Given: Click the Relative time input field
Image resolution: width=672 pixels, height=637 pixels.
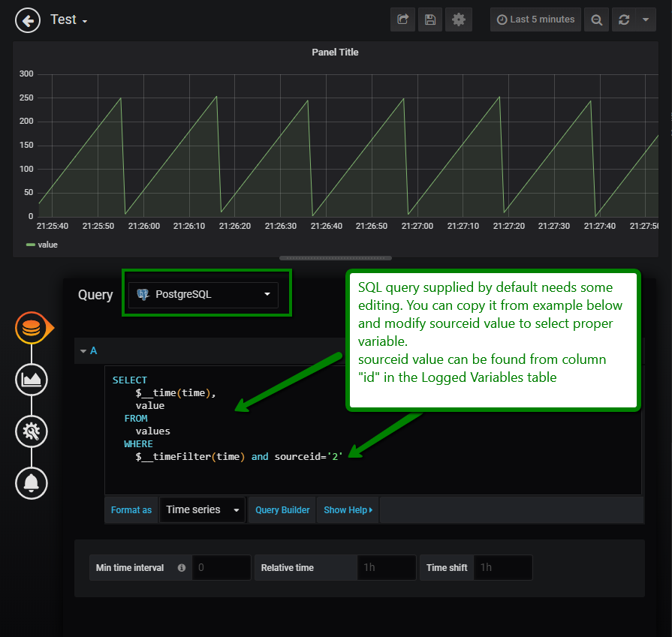Looking at the screenshot, I should [x=386, y=567].
